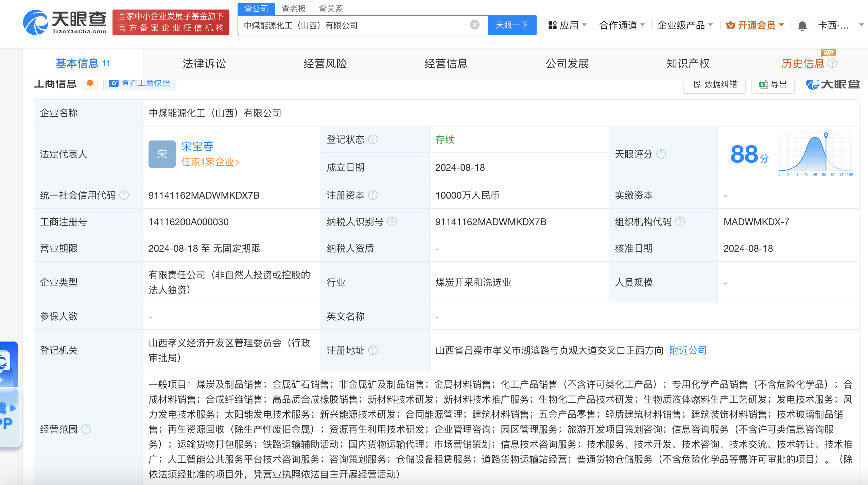Open the user account menu 卡西
The image size is (868, 485).
point(841,25)
